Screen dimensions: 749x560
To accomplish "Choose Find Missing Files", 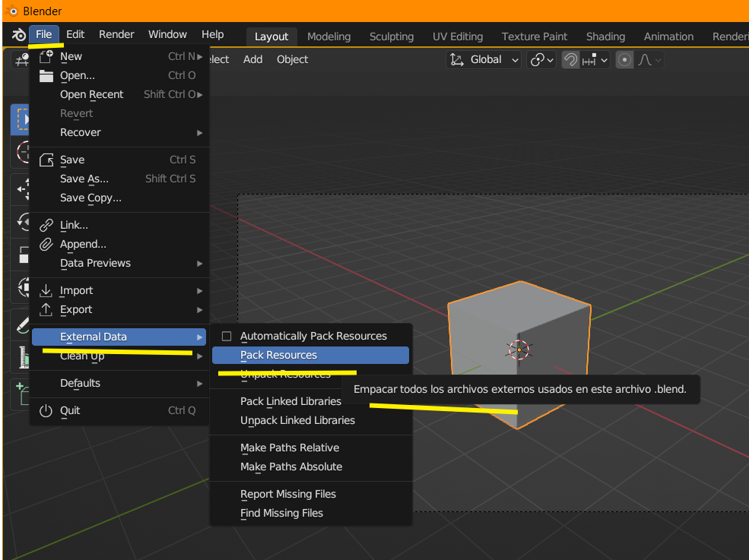I will [x=281, y=513].
